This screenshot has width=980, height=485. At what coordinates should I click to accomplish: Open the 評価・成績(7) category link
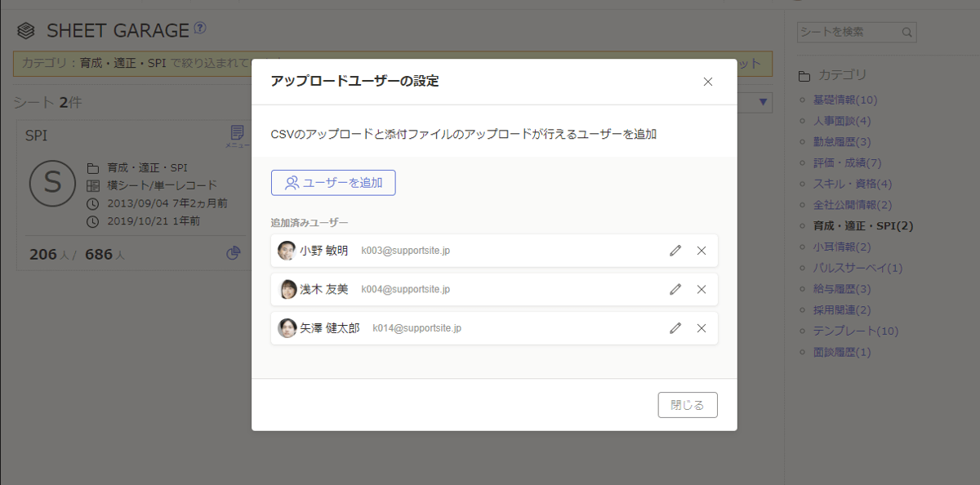tap(838, 163)
